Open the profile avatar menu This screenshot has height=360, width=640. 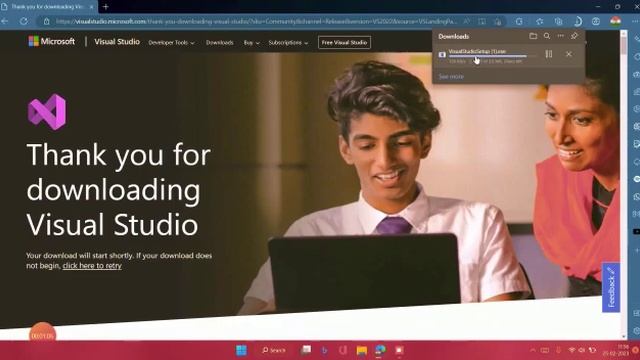click(x=616, y=21)
